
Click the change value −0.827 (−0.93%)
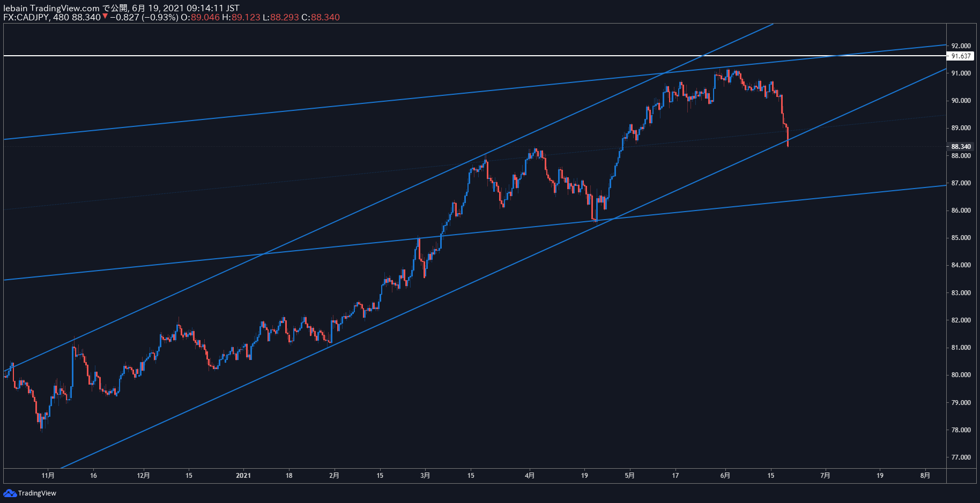click(144, 17)
